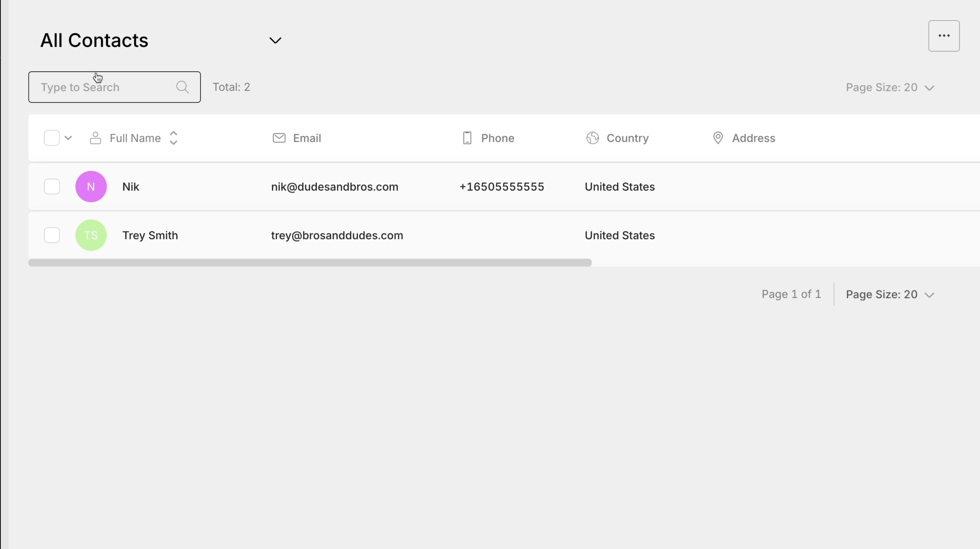
Task: Check the select-all header checkbox
Action: (x=52, y=138)
